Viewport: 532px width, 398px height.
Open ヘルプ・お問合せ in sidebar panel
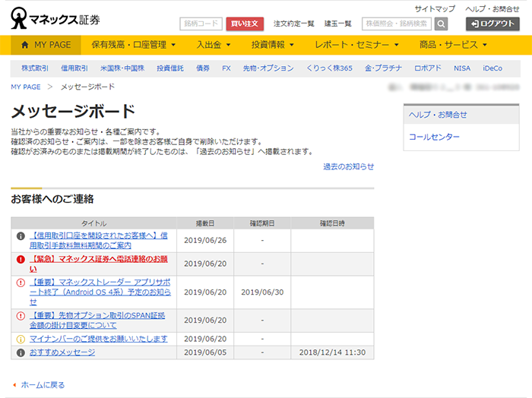click(x=438, y=115)
